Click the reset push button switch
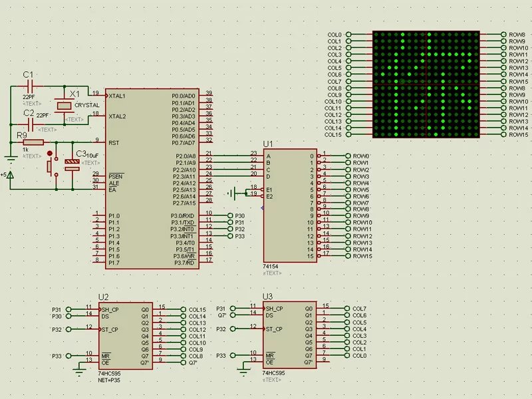Image resolution: width=532 pixels, height=399 pixels. click(x=52, y=165)
